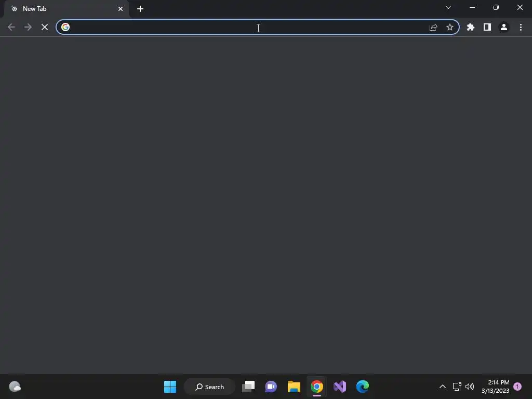
Task: Open the tab search dropdown chevron
Action: pyautogui.click(x=448, y=7)
